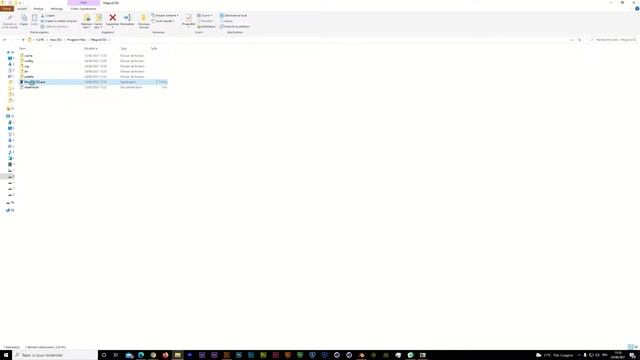
Task: Click the Nouveau dossier folder icon
Action: [x=144, y=18]
